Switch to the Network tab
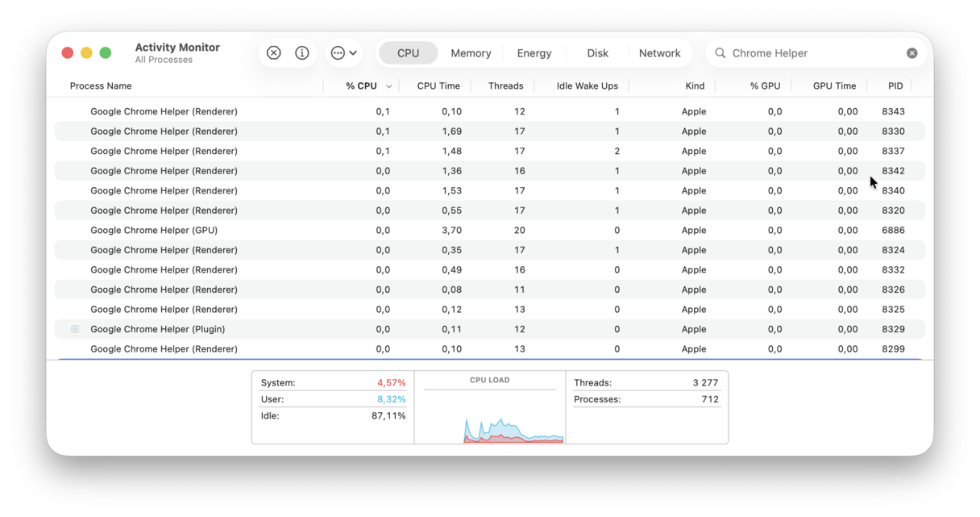 point(660,52)
